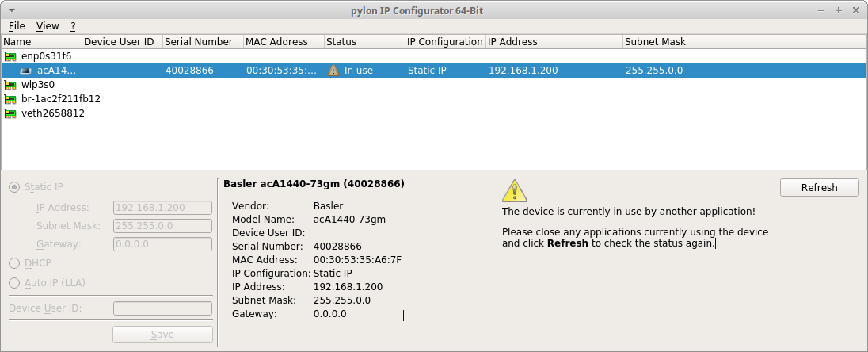Viewport: 868px width, 352px height.
Task: Click the device in use warning message
Action: [628, 212]
